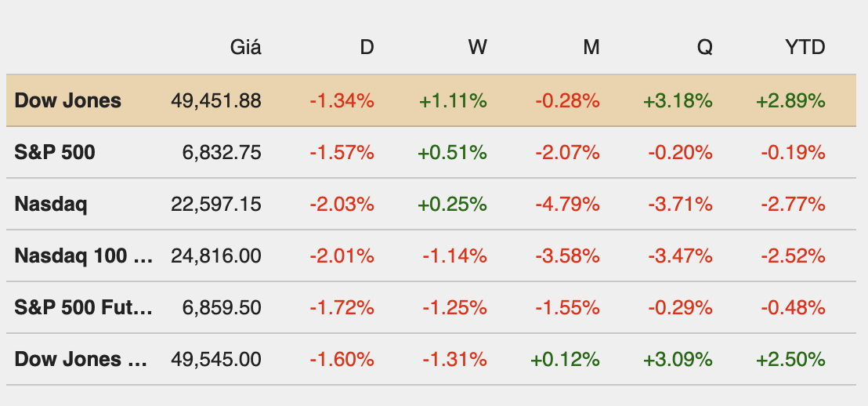The image size is (868, 406).
Task: Sort by the YTD column header
Action: click(x=805, y=47)
